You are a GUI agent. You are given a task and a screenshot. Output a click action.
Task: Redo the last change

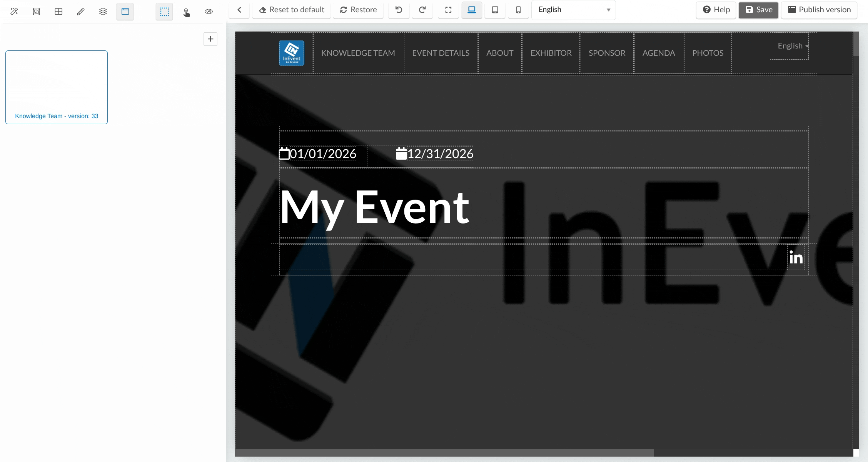[422, 10]
